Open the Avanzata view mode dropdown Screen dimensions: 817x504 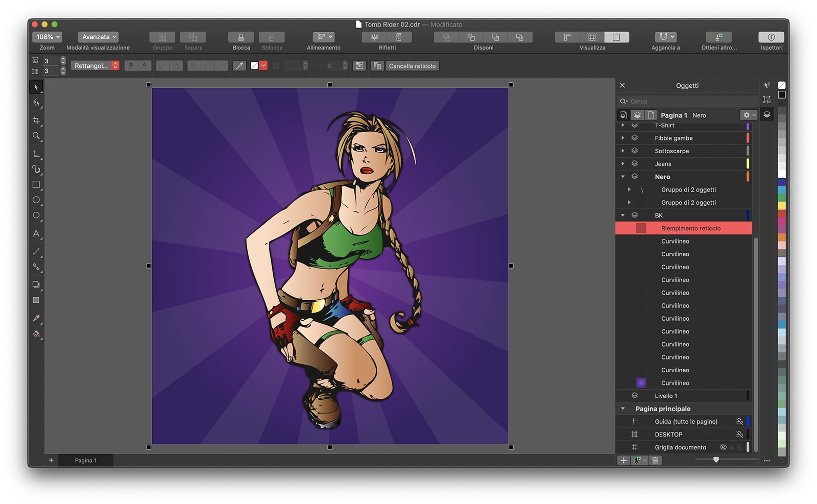point(99,37)
